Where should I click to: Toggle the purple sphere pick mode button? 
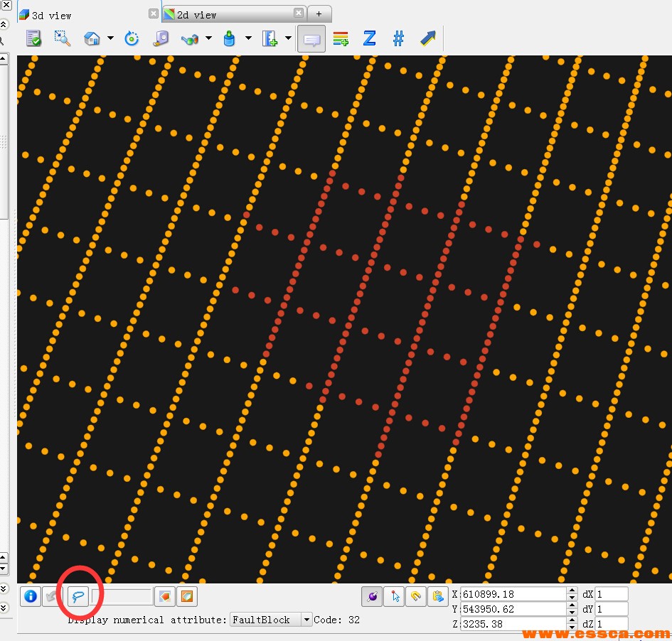click(372, 596)
